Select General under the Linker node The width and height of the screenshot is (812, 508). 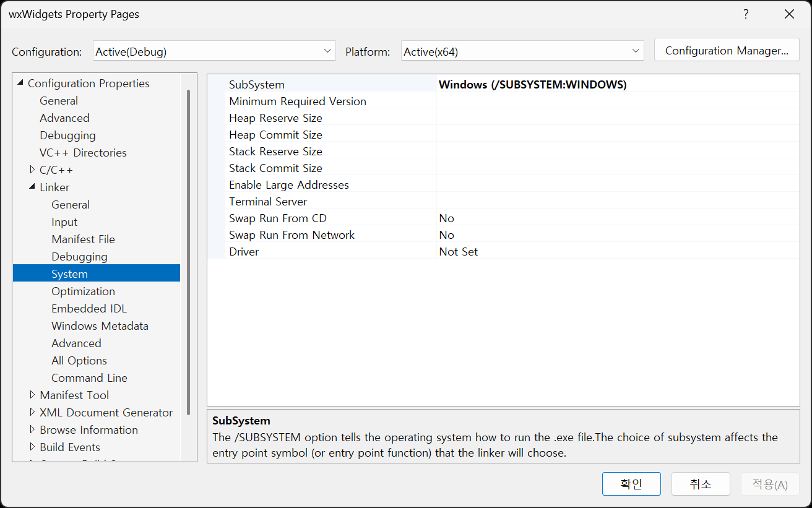point(71,205)
